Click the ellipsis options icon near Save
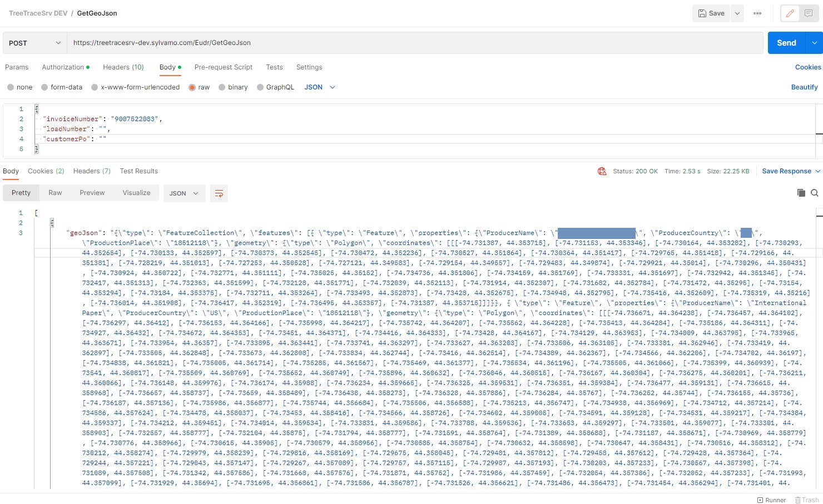This screenshot has width=823, height=504. [x=757, y=13]
